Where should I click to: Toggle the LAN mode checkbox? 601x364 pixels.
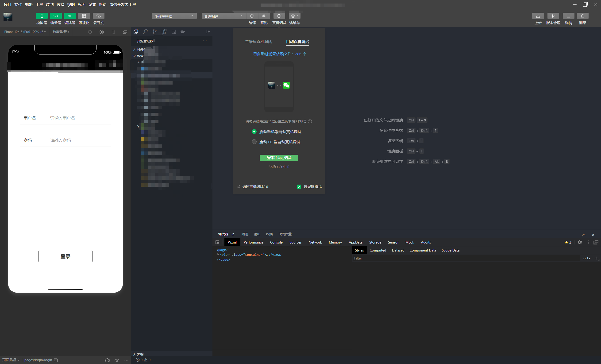pos(299,187)
